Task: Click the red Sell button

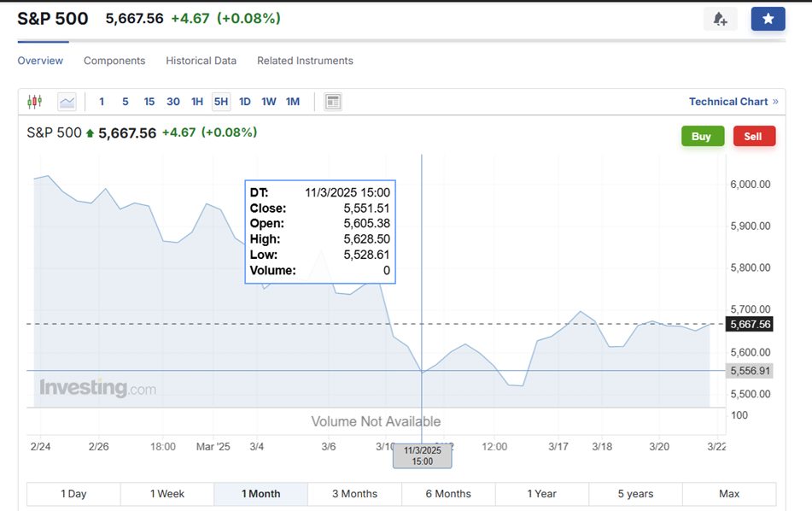Action: 754,137
